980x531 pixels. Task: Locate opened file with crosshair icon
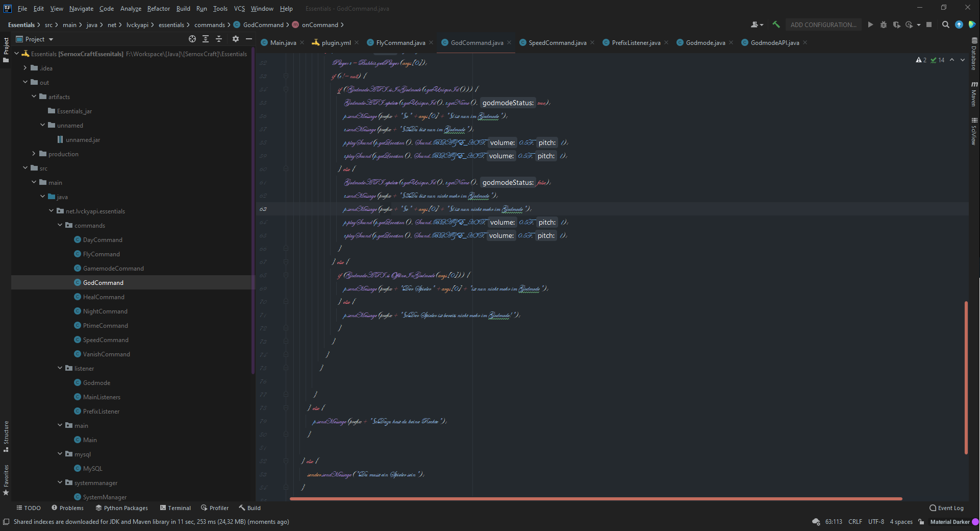(192, 39)
